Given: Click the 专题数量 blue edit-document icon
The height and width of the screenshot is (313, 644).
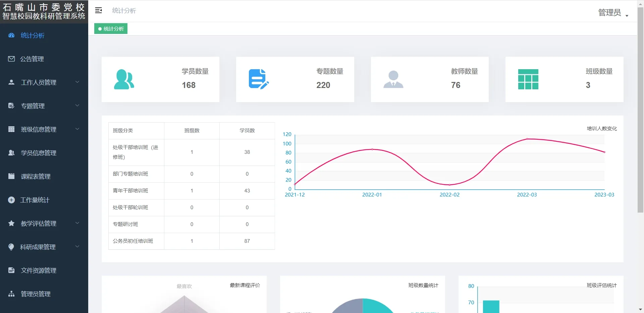Looking at the screenshot, I should pyautogui.click(x=259, y=79).
